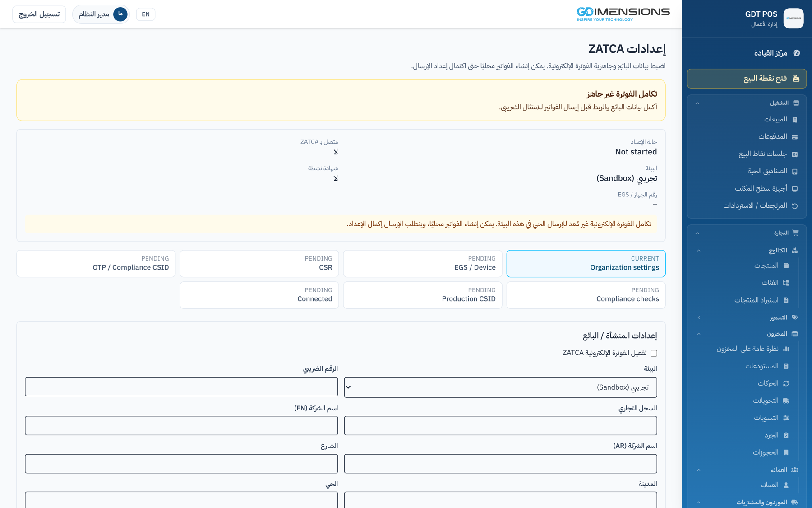The width and height of the screenshot is (812, 508).
Task: Select the CSR step card
Action: 259,264
